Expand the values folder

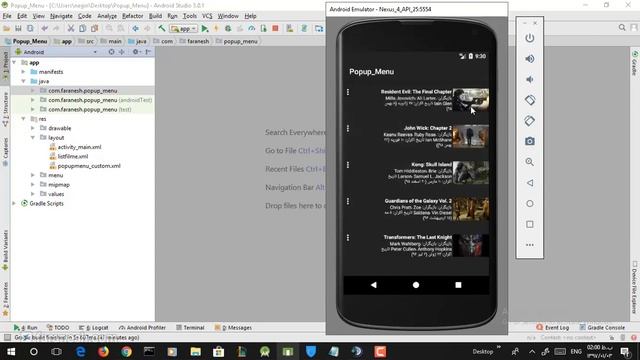(33, 194)
